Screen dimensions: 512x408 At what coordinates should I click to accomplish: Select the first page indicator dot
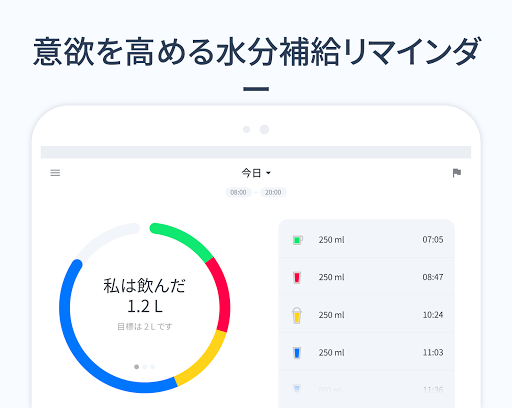pyautogui.click(x=136, y=367)
